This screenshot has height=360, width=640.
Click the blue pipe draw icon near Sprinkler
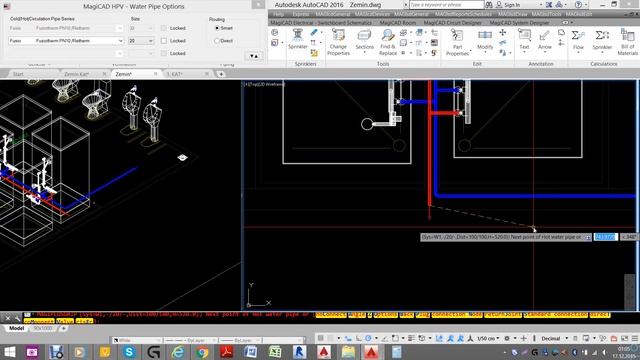(x=313, y=32)
